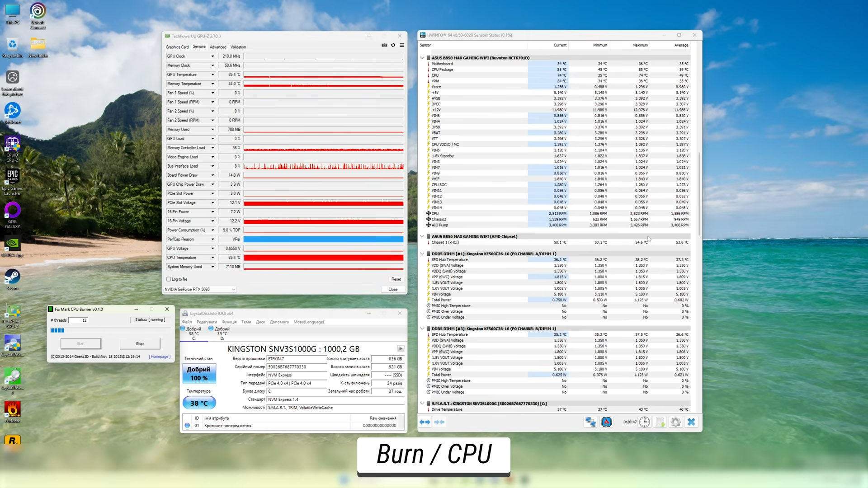This screenshot has height=488, width=868.
Task: Click HWiNFO chip with flame icon
Action: (607, 422)
